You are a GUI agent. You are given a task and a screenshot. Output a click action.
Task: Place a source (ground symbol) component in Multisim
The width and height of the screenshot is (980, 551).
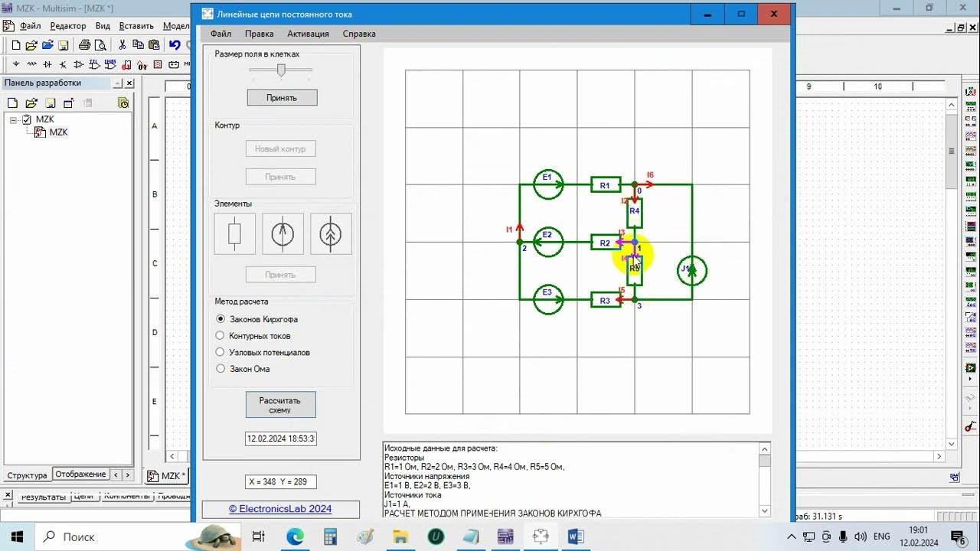click(16, 64)
